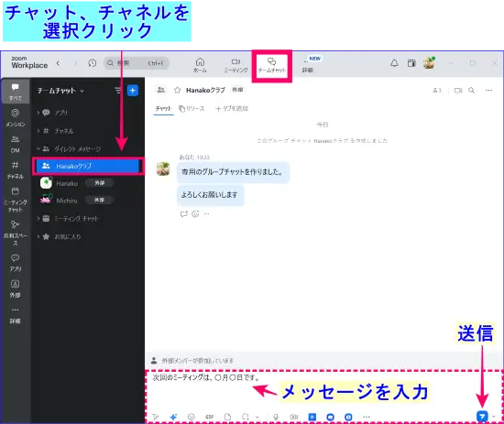
Task: Click the blue plus new chat button
Action: pyautogui.click(x=133, y=91)
